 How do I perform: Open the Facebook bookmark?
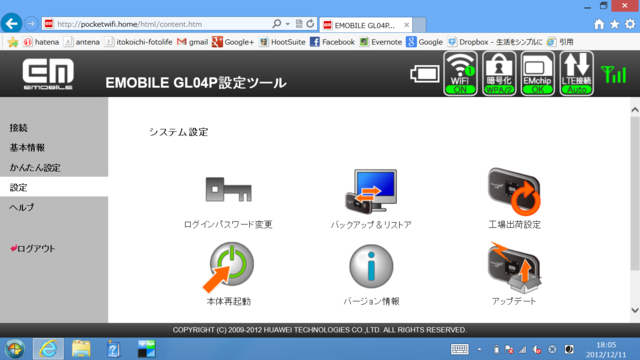(332, 42)
